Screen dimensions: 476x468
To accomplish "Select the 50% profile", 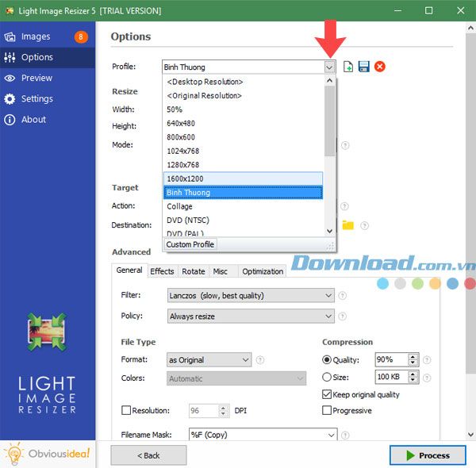I will tap(244, 109).
